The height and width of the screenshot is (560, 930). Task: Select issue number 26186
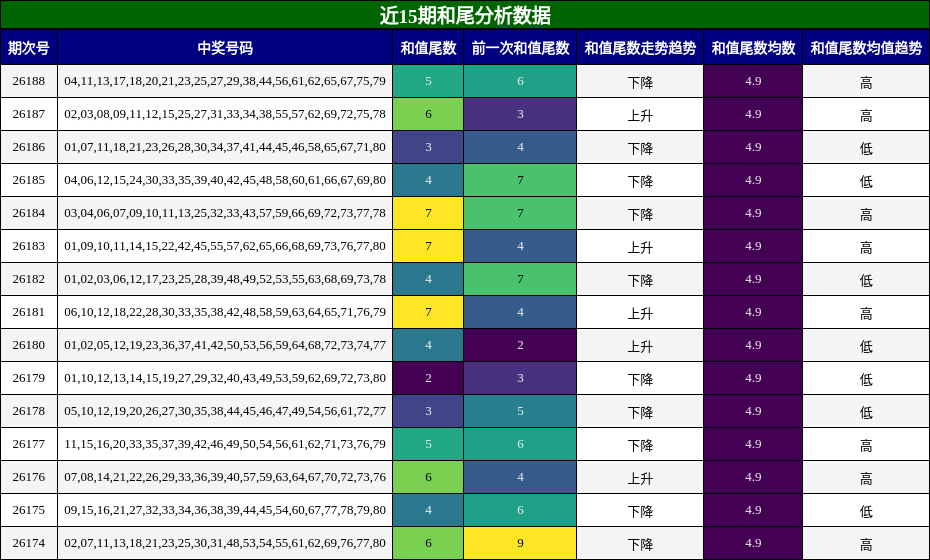[x=28, y=147]
